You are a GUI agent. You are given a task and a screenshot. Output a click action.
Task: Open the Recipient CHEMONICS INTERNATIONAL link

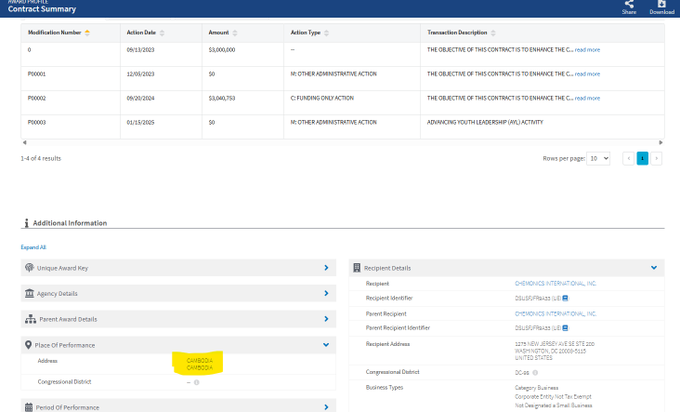click(555, 284)
